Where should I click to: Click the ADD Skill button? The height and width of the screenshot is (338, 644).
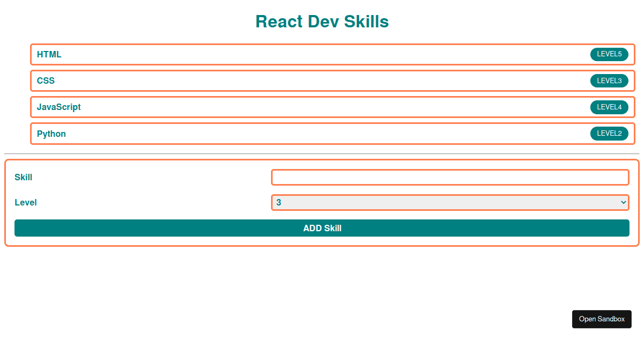point(322,228)
